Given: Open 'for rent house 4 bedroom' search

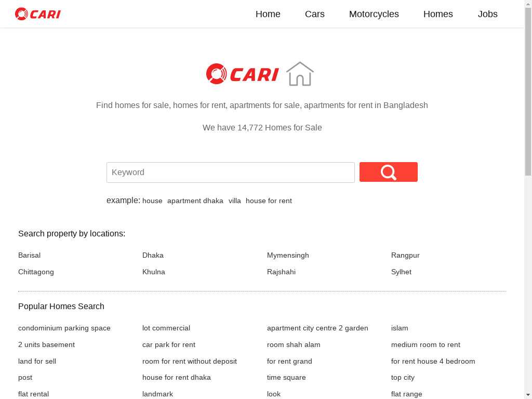Looking at the screenshot, I should (x=433, y=362).
